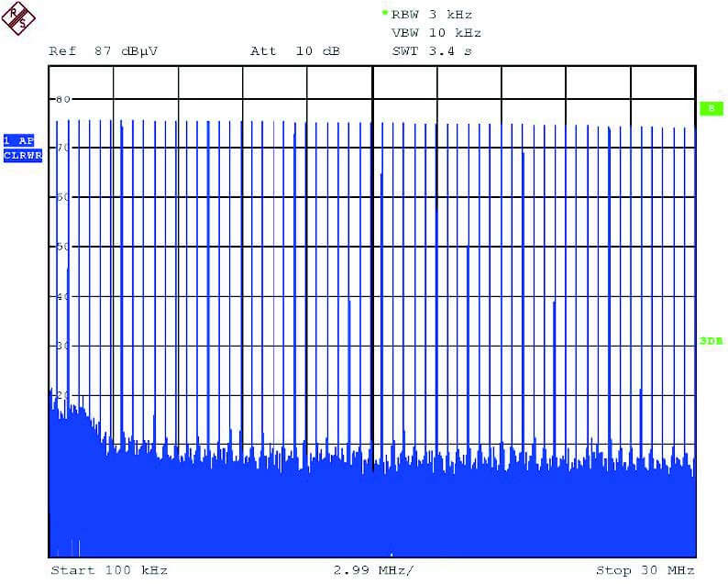Click the Stop 30 MHz frequency label
This screenshot has width=728, height=584.
click(x=645, y=570)
